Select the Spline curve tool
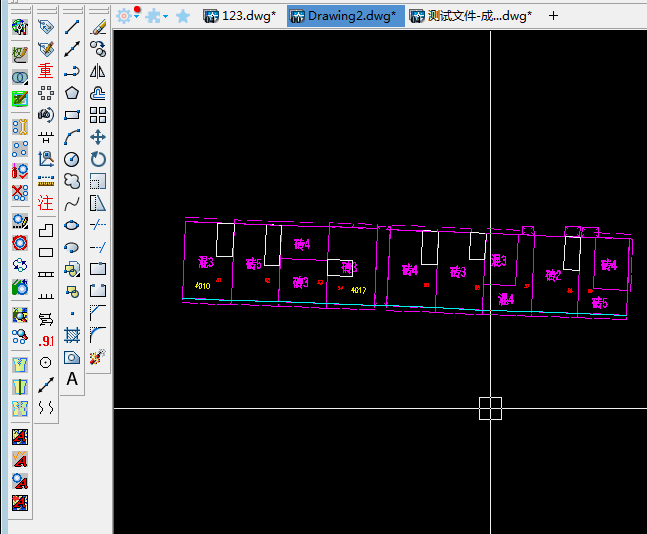647x534 pixels. (x=72, y=203)
